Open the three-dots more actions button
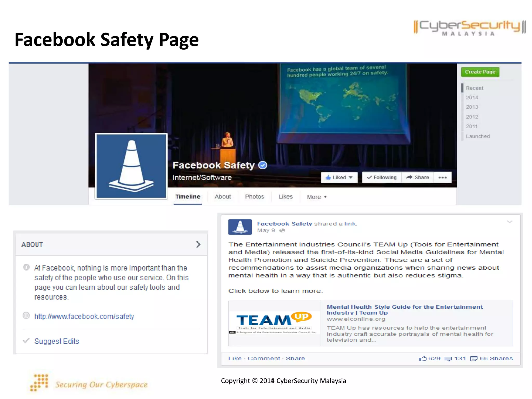Viewport: 532px width, 399px height. (x=442, y=177)
